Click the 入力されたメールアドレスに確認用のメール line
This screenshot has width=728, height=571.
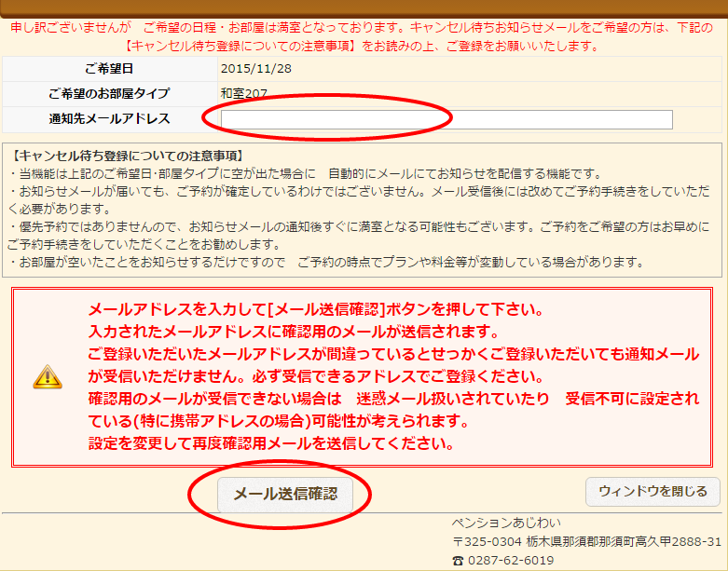coord(294,332)
